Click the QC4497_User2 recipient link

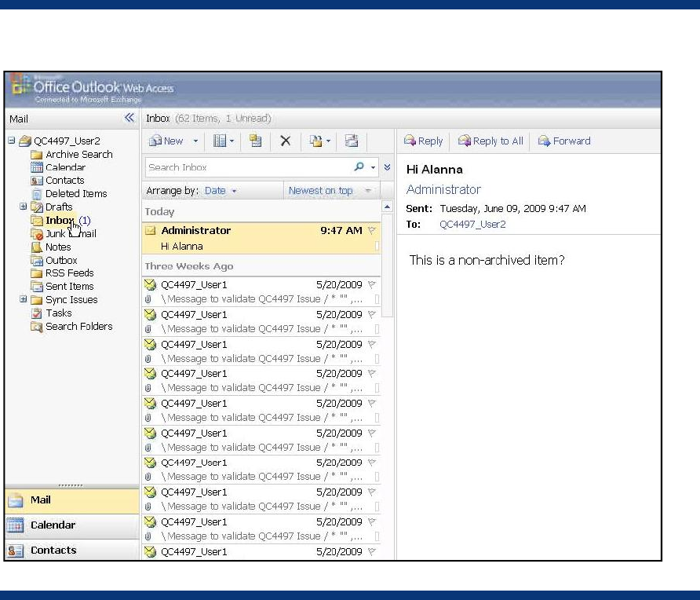472,225
